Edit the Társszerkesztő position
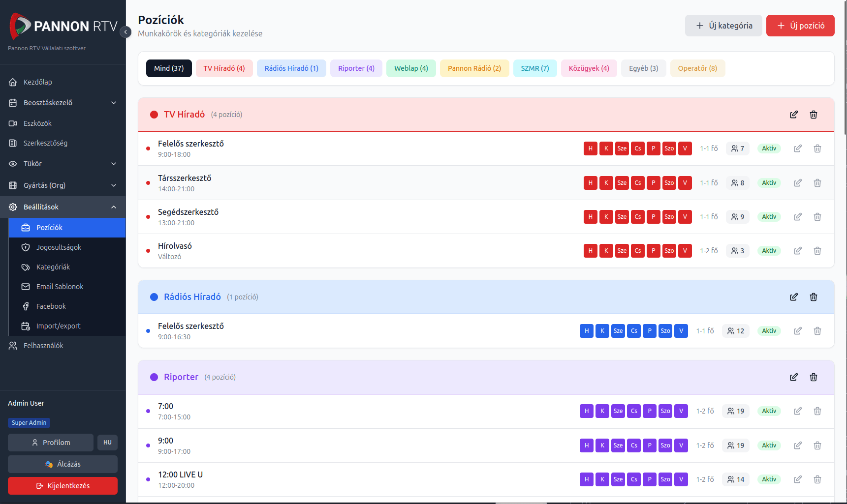The height and width of the screenshot is (504, 847). tap(798, 183)
